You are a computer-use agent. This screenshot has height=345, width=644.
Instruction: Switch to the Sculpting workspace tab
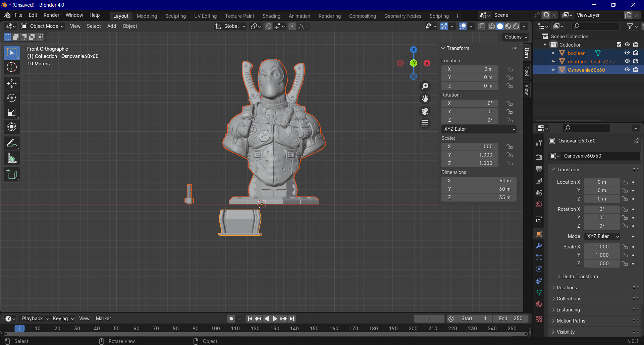pos(175,16)
